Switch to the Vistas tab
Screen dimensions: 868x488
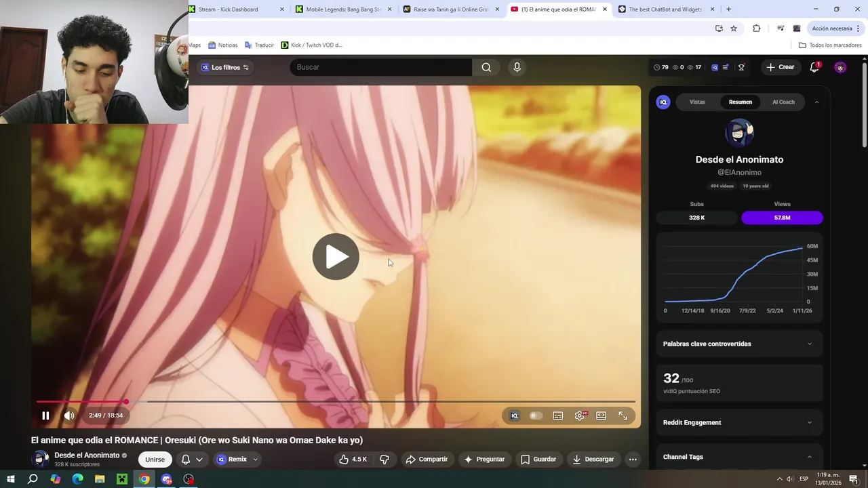point(697,102)
